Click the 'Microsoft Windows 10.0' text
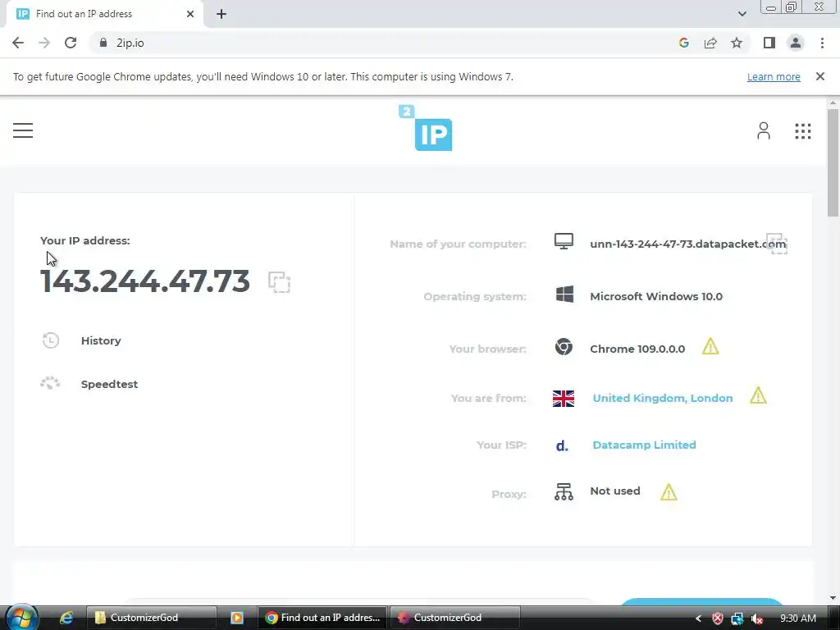This screenshot has width=840, height=630. (x=656, y=296)
